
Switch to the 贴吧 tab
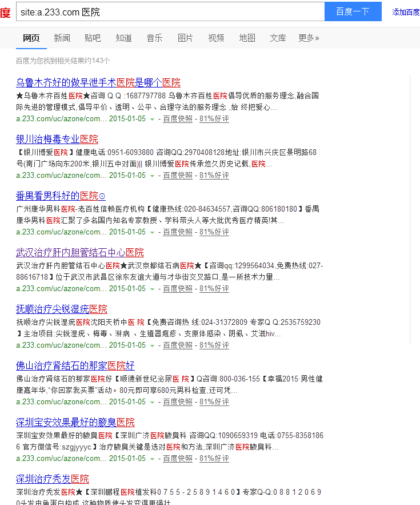tap(93, 38)
